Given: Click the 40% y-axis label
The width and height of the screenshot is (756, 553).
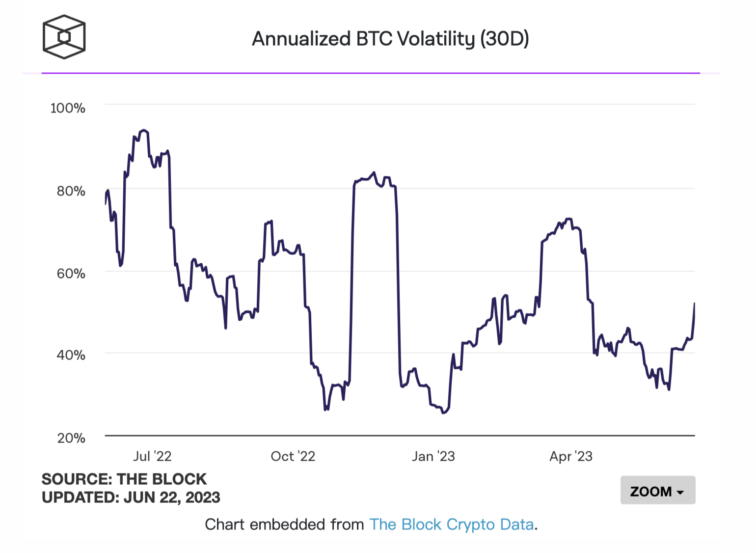Looking at the screenshot, I should click(x=71, y=355).
